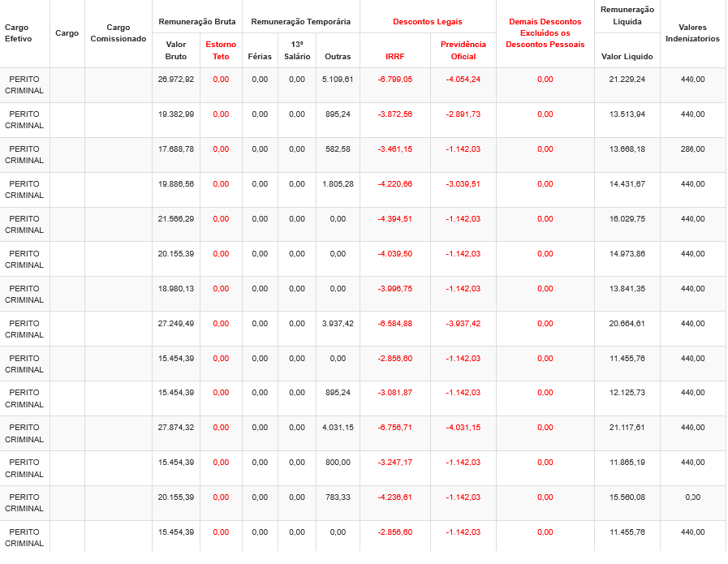Viewport: 728px width, 564px height.
Task: Select the Outras cell showing 1.805,28
Action: point(338,184)
